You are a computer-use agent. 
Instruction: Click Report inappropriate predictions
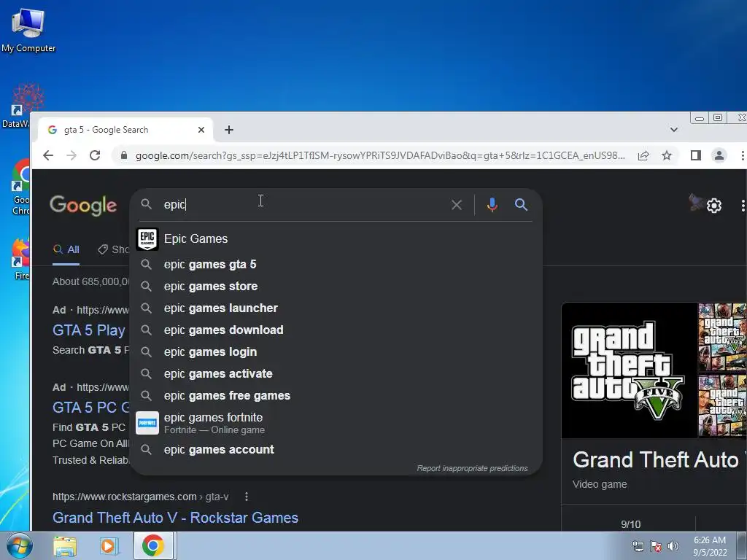coord(472,469)
